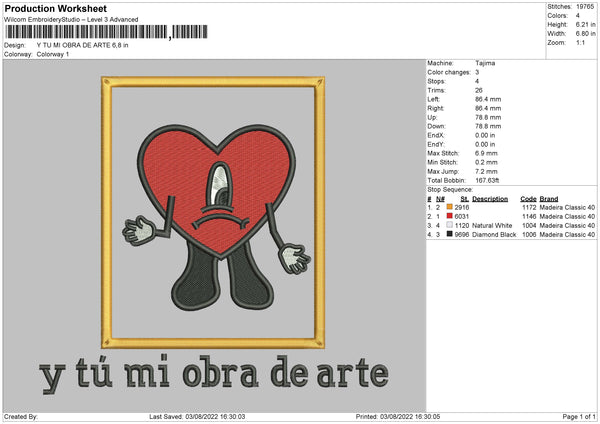Screen dimensions: 600x424
Task: Click the trims value '26'
Action: (479, 90)
